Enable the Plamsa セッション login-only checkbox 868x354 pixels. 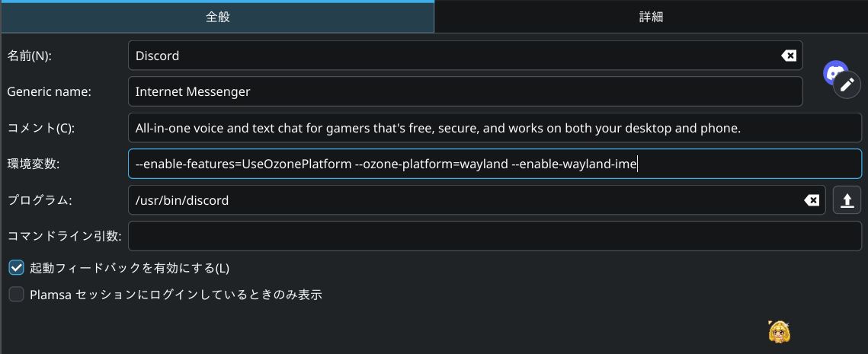click(x=17, y=295)
